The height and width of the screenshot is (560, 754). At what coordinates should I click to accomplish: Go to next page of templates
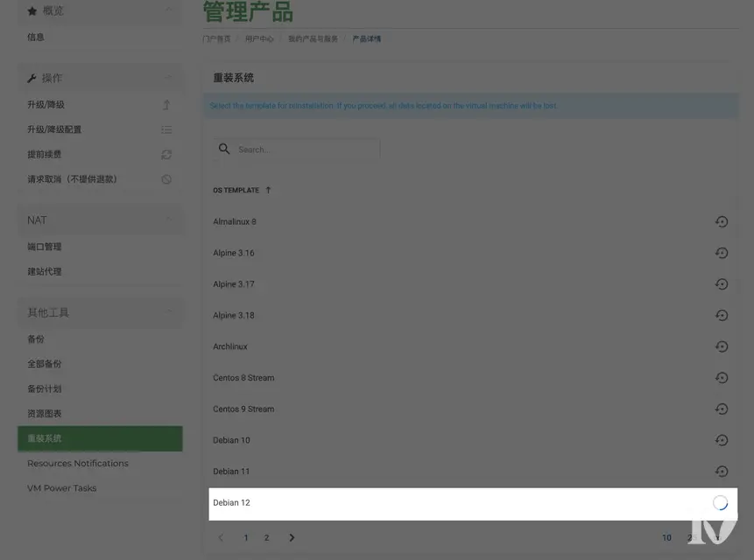click(x=292, y=537)
